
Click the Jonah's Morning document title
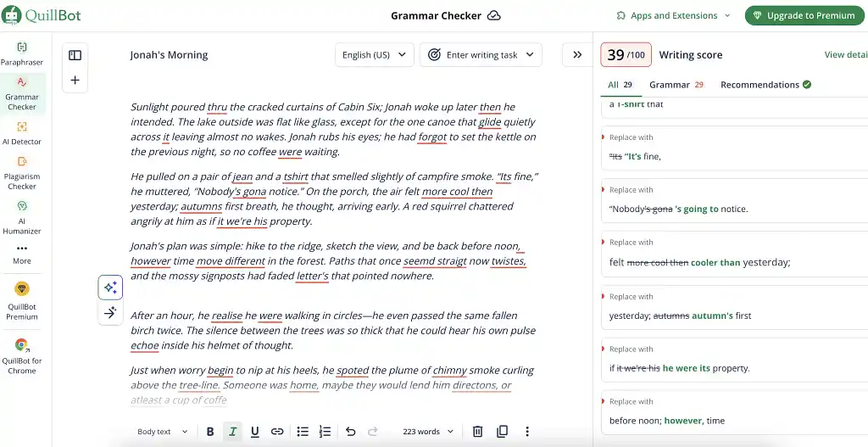(169, 55)
